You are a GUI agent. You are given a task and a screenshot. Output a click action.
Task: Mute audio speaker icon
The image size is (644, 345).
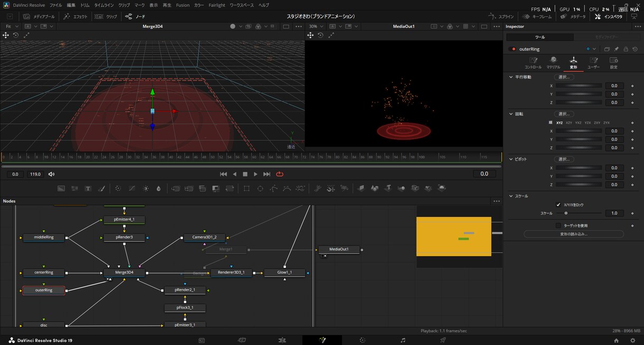click(51, 174)
